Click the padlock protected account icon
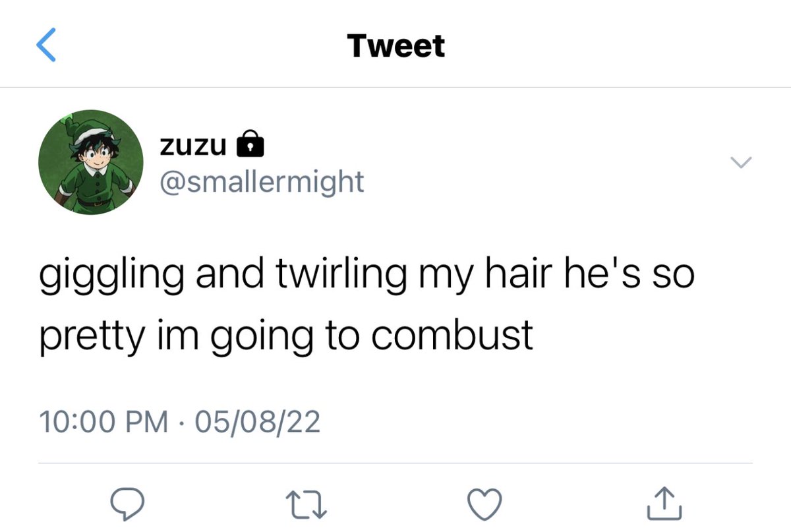The width and height of the screenshot is (791, 532). [x=250, y=144]
